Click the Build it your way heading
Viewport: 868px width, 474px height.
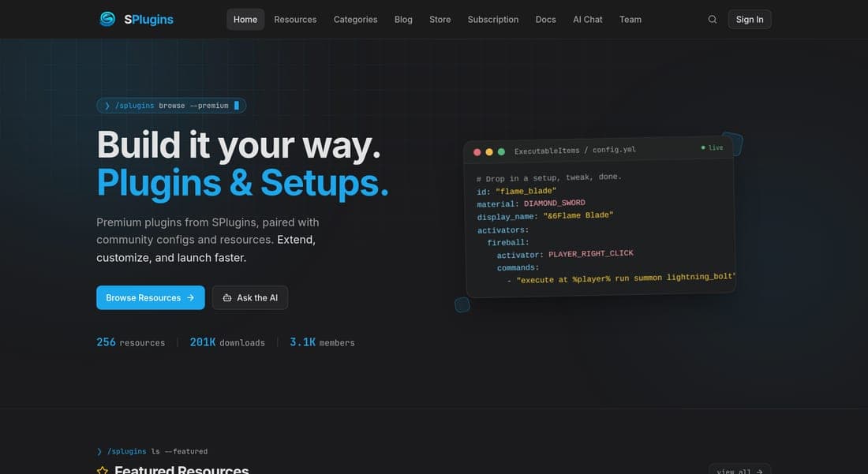point(238,145)
